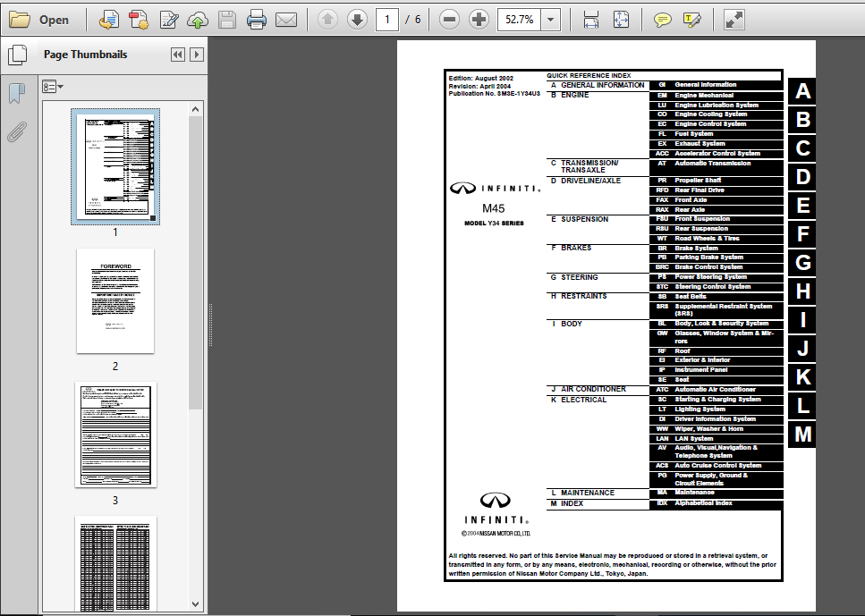Open the SB Seat Belts section
Screen dimensions: 865x616
tap(716, 297)
